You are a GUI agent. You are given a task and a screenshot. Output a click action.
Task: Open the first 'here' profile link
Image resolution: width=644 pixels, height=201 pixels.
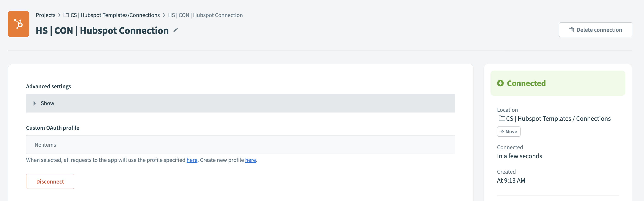pos(192,160)
